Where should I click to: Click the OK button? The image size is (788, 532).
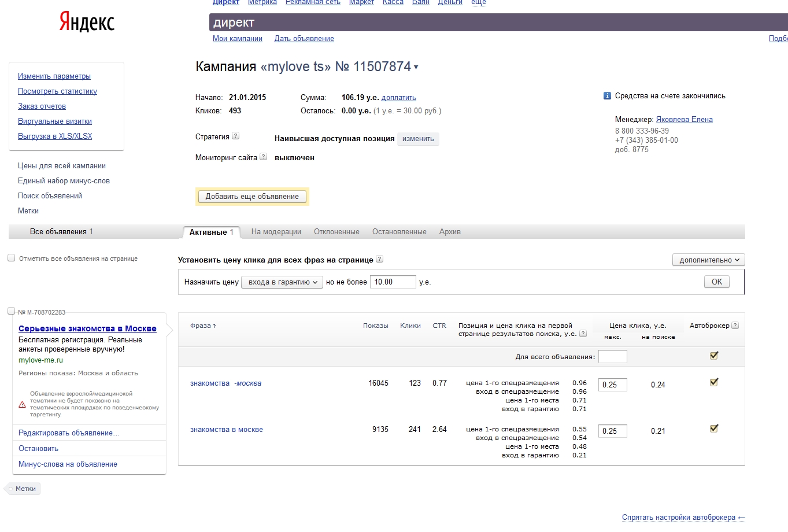pyautogui.click(x=717, y=282)
